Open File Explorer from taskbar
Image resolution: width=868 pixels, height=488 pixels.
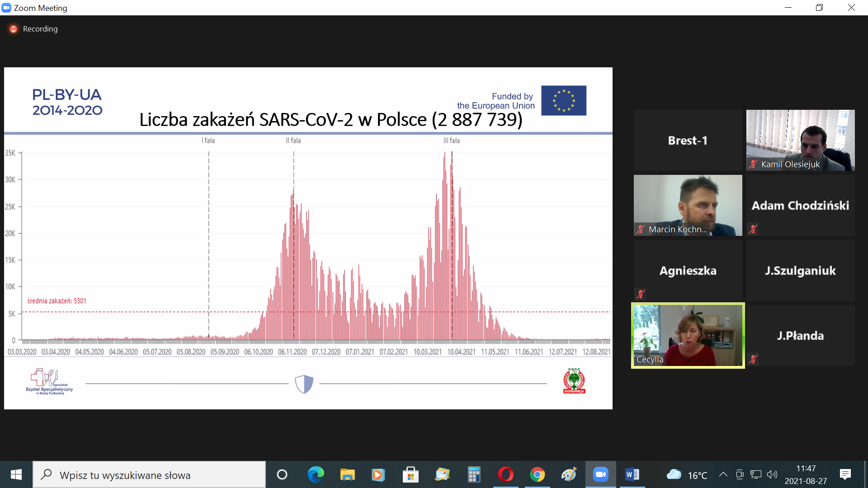coord(347,474)
